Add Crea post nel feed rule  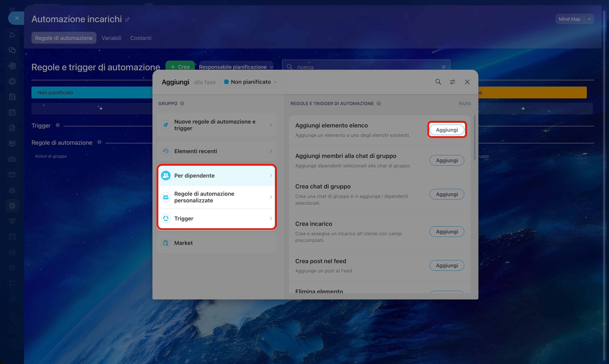tap(447, 265)
